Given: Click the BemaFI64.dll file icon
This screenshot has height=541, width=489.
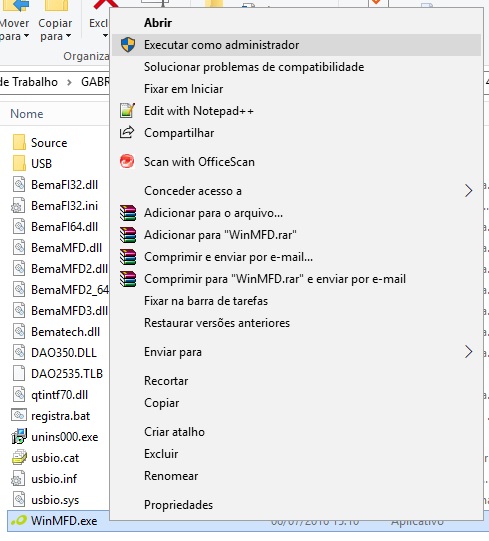Looking at the screenshot, I should [19, 226].
